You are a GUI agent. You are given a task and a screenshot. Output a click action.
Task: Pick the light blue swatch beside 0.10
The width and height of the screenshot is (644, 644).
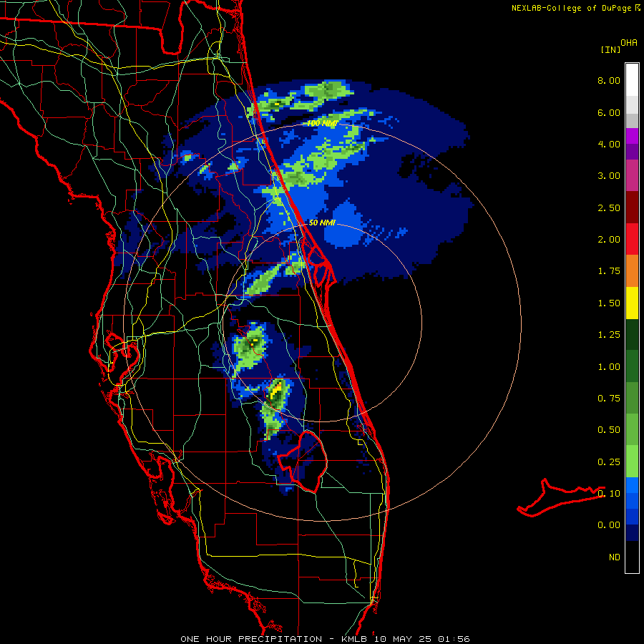coord(632,485)
